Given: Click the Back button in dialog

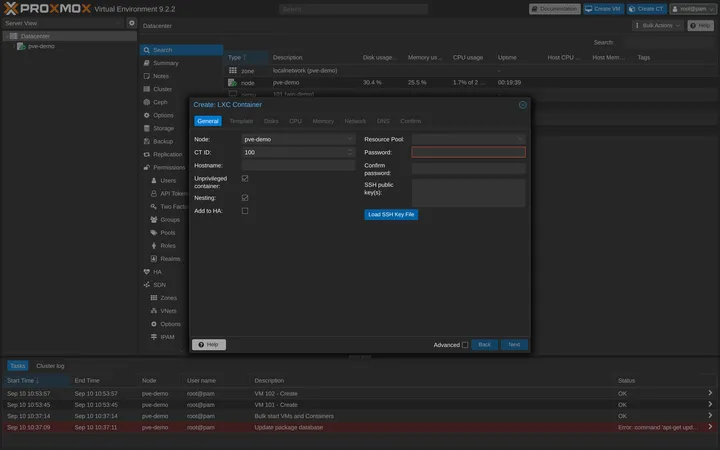Looking at the screenshot, I should tap(484, 344).
